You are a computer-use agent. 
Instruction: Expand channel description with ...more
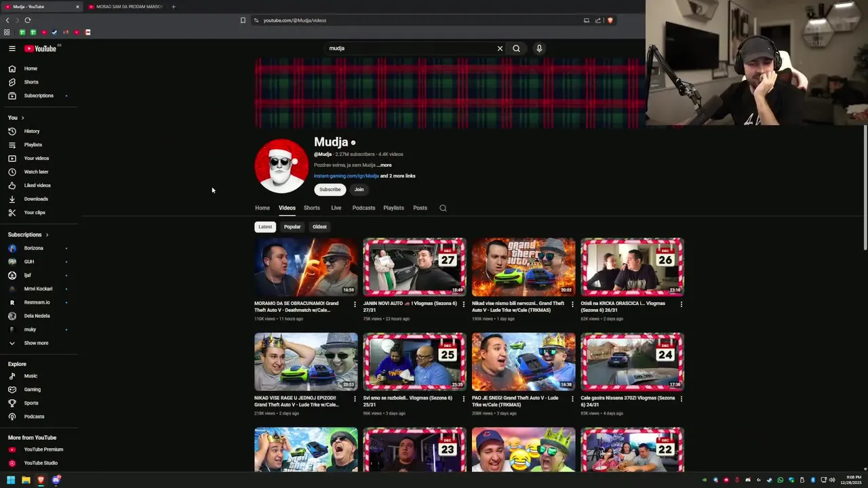[384, 165]
